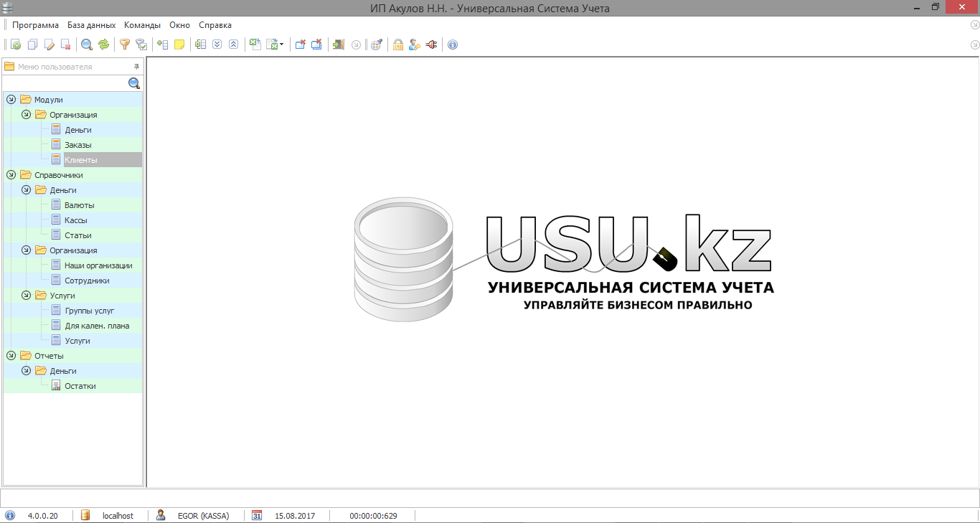Click the blue info icon in toolbar
This screenshot has width=980, height=523.
pyautogui.click(x=453, y=44)
